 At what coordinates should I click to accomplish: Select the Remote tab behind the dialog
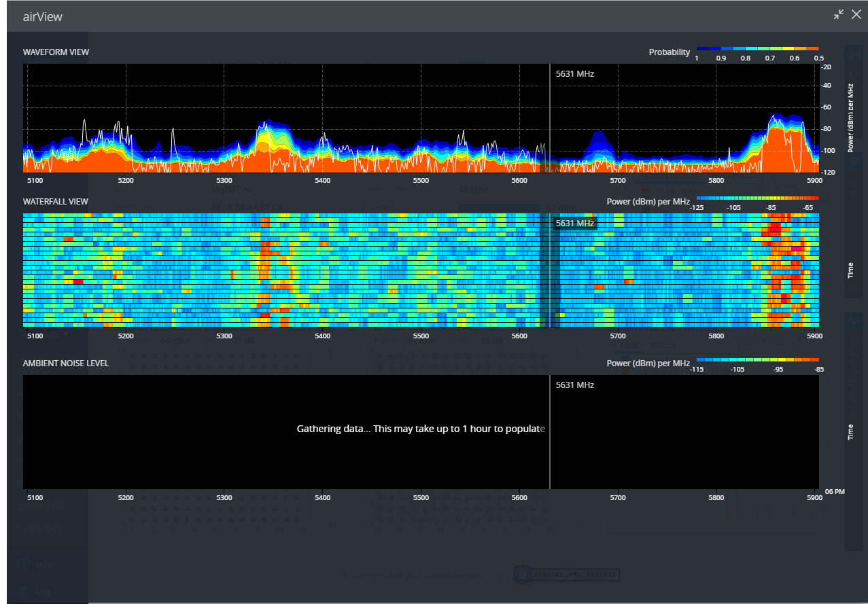pyautogui.click(x=663, y=345)
